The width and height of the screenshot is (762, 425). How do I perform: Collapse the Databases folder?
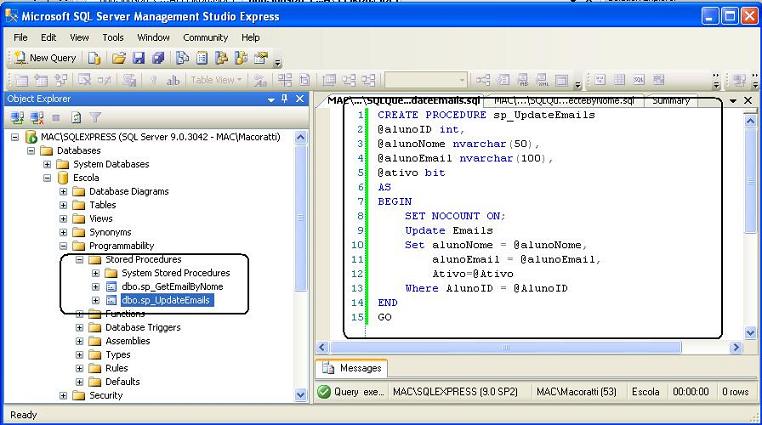(31, 151)
